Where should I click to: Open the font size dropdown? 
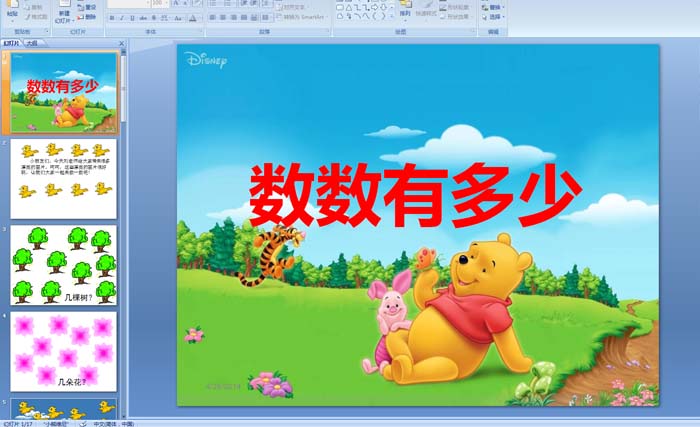[165, 4]
